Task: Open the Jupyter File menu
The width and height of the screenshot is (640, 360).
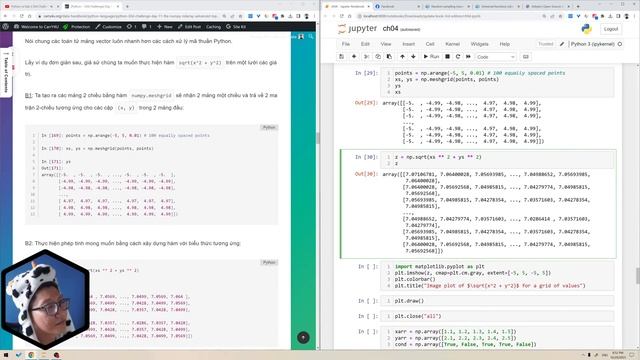Action: click(x=346, y=44)
